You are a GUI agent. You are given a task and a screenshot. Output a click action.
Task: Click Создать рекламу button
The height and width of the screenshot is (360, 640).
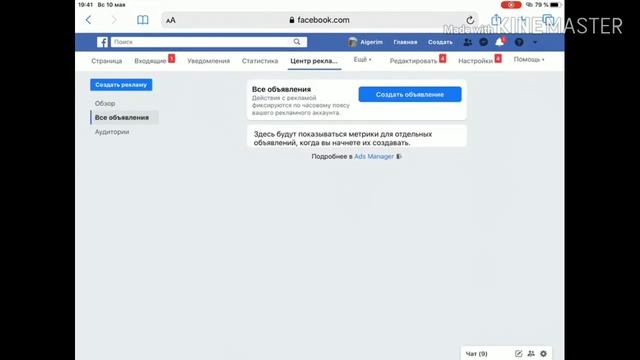point(121,85)
